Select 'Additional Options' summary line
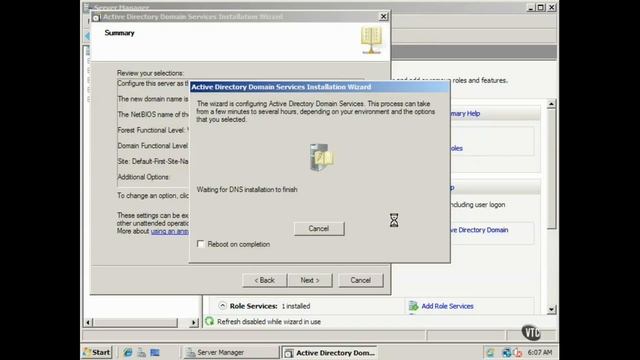 click(143, 177)
